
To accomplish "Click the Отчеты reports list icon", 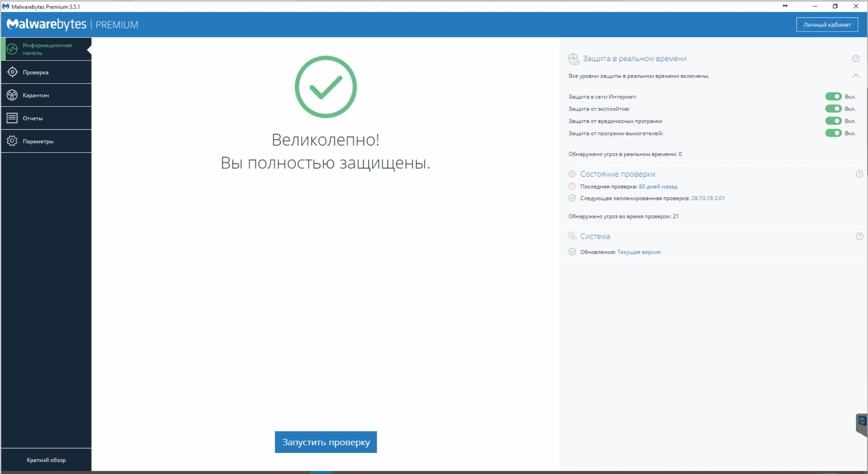I will tap(12, 118).
